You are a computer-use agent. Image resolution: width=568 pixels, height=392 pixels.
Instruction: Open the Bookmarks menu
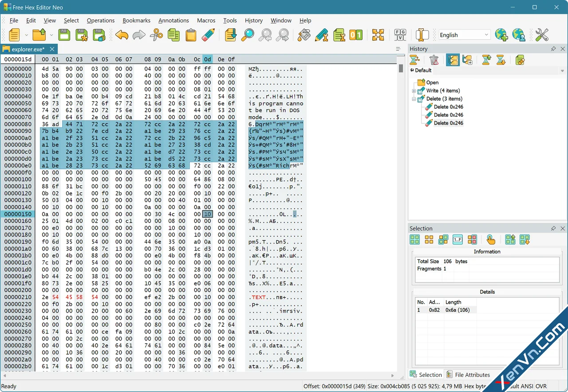click(x=137, y=20)
